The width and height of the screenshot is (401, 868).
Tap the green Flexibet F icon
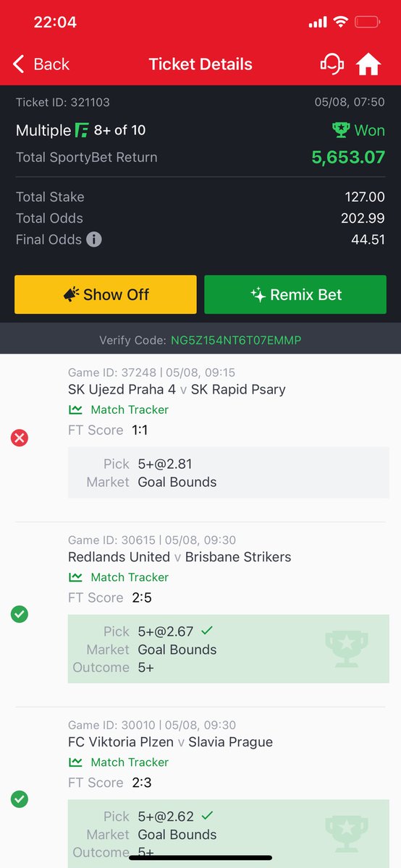click(83, 130)
